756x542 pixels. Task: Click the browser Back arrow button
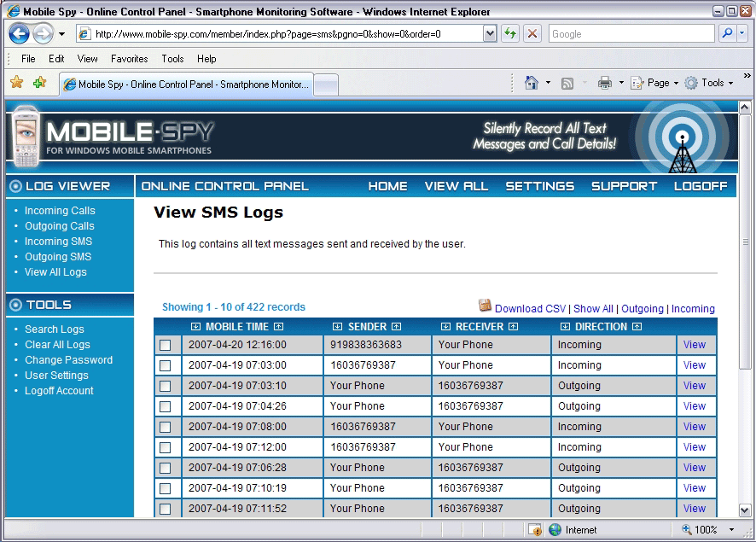pos(20,34)
